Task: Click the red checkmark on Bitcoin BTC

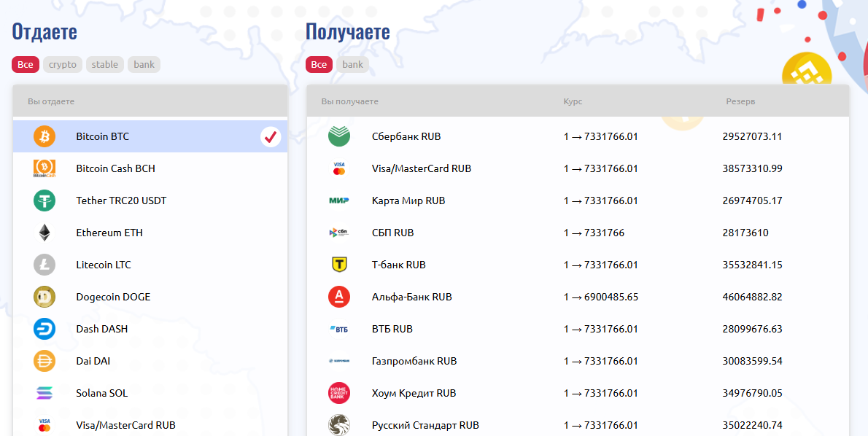Action: click(271, 136)
